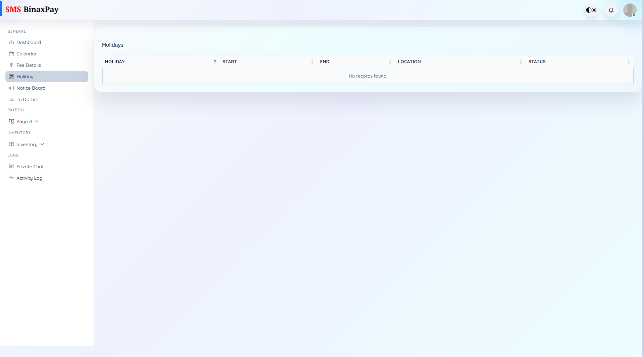Open the profile avatar with online status
Viewport: 644px width, 357px height.
point(630,10)
